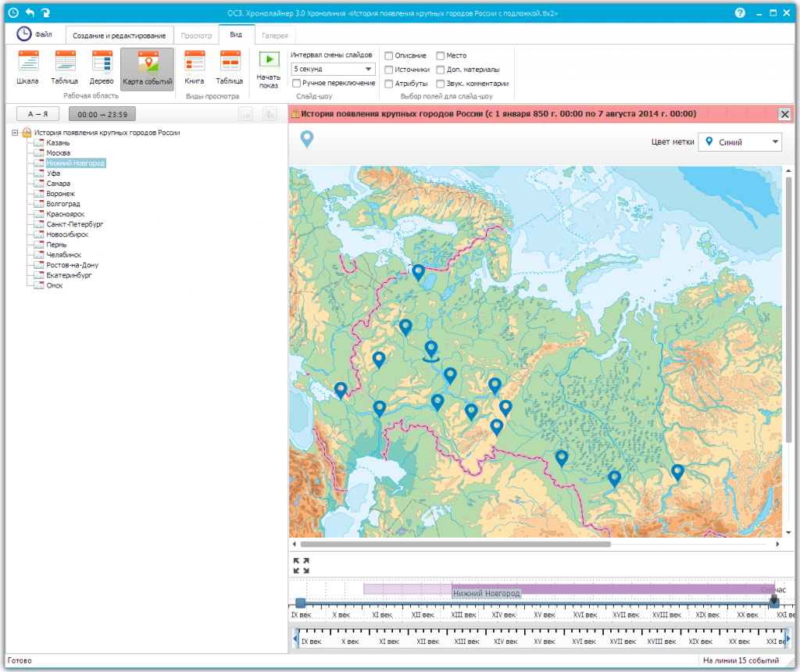The image size is (800, 672).
Task: Open the slide interval 5 секунд dropdown
Action: (333, 69)
